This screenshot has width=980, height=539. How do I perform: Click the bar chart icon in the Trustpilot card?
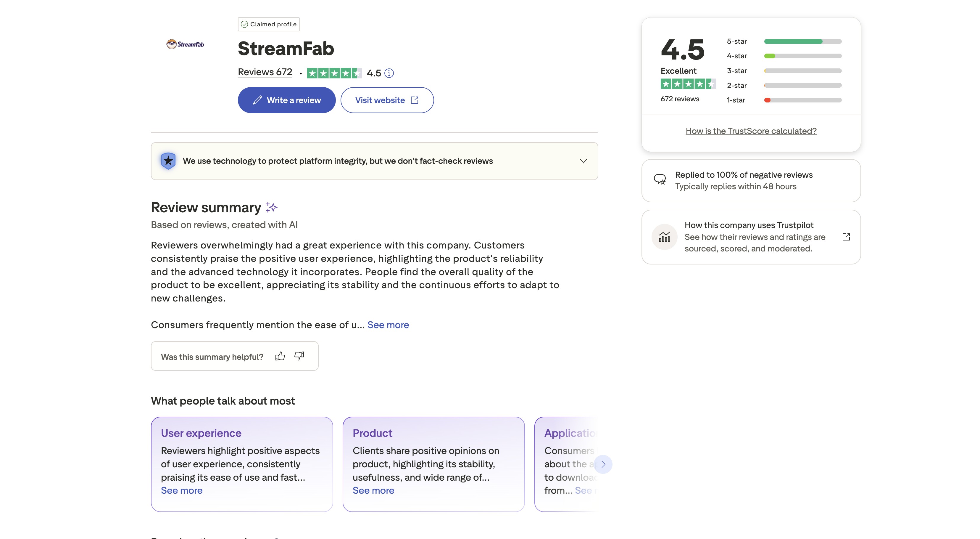[664, 237]
